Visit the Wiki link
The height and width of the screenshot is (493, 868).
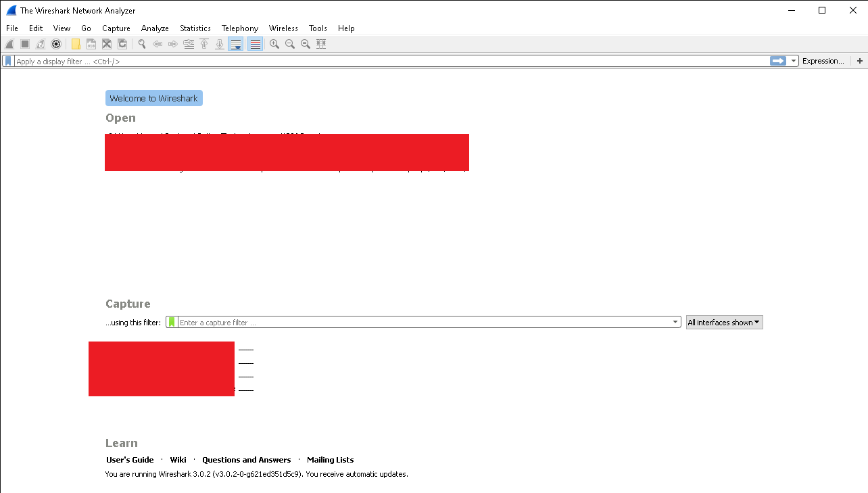(x=178, y=460)
